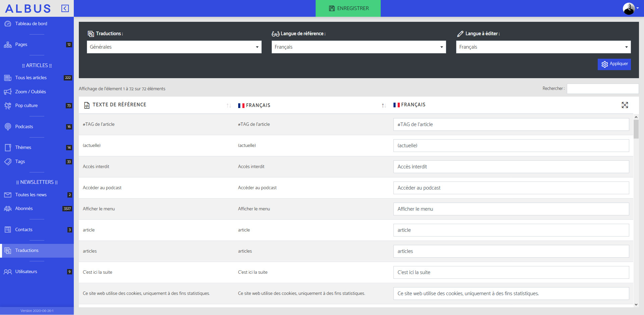Edit the 'articles' translation field
Screen dimensions: 644x315
pos(511,251)
